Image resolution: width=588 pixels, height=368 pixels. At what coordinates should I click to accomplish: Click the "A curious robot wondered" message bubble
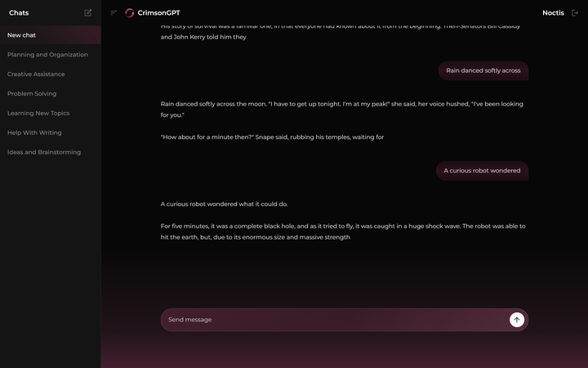point(482,171)
